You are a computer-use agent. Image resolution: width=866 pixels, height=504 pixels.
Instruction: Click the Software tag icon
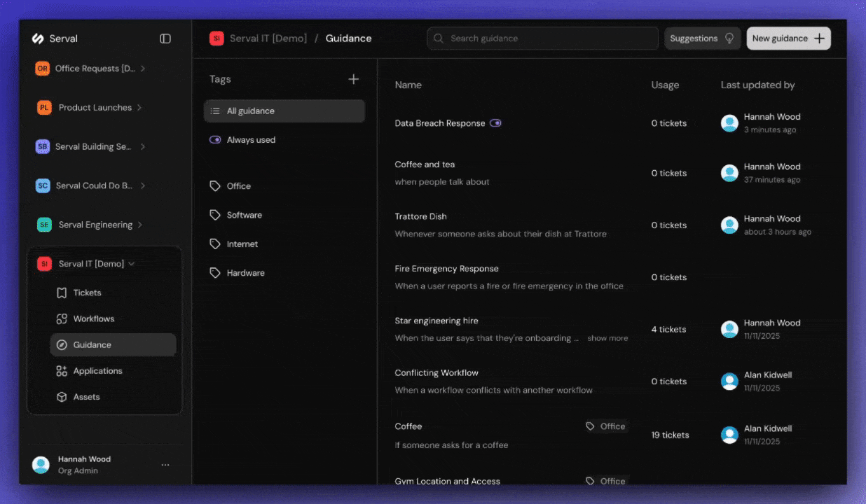(x=215, y=215)
